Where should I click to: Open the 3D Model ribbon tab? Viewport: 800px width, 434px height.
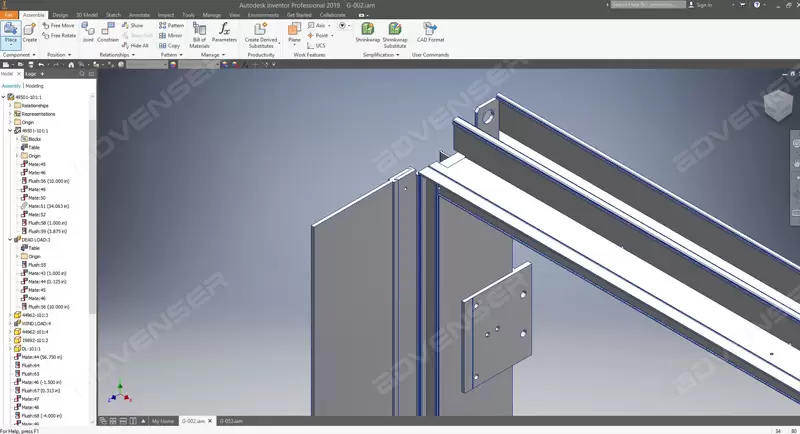(x=87, y=15)
